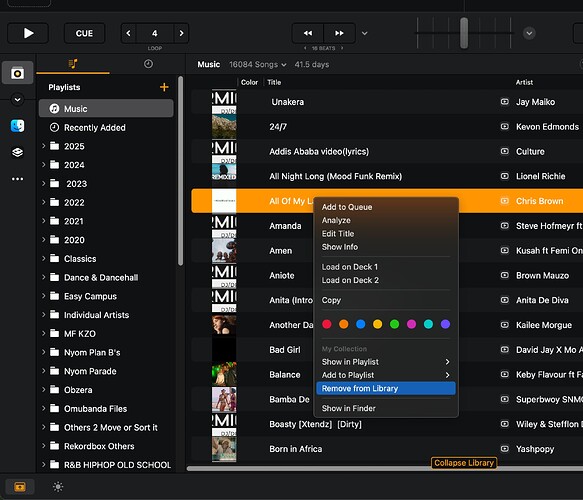Open the 16084 Songs dropdown
This screenshot has width=583, height=500.
click(258, 64)
